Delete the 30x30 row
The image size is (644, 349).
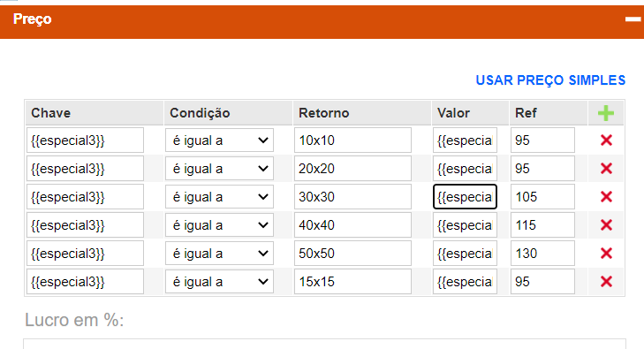click(x=606, y=197)
